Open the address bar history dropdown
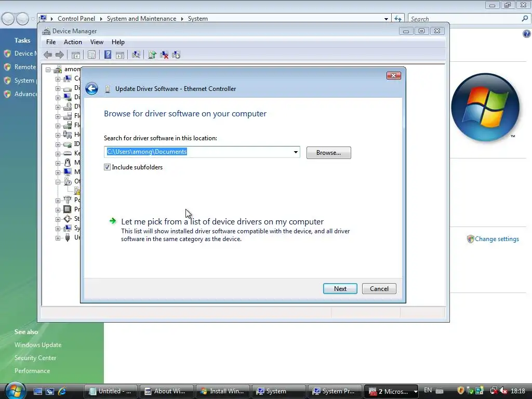The height and width of the screenshot is (399, 532). click(386, 19)
